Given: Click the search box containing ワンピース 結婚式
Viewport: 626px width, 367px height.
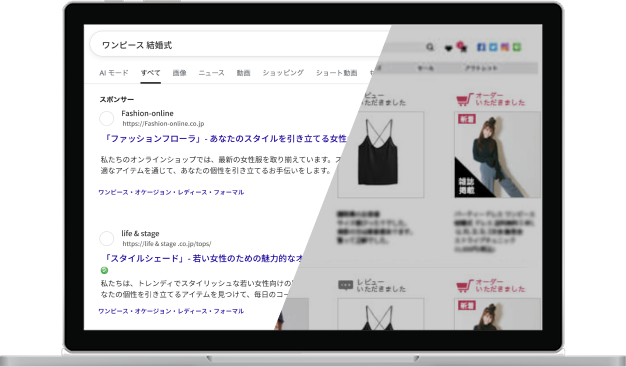Looking at the screenshot, I should [240, 45].
